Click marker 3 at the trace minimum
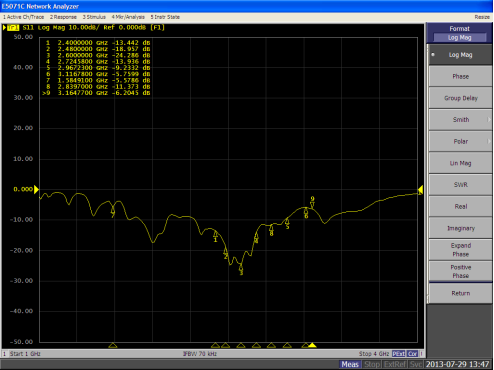This screenshot has width=494, height=370. tap(241, 269)
